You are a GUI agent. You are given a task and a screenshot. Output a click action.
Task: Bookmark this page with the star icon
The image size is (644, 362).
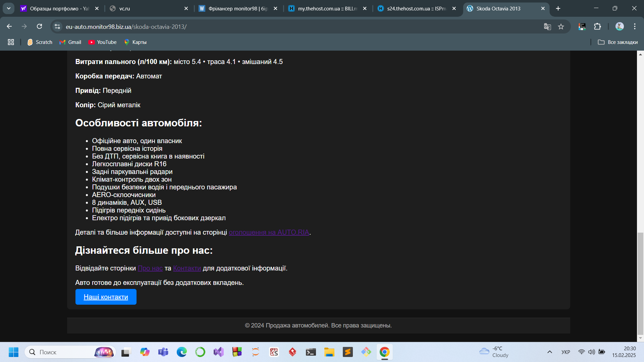[561, 27]
